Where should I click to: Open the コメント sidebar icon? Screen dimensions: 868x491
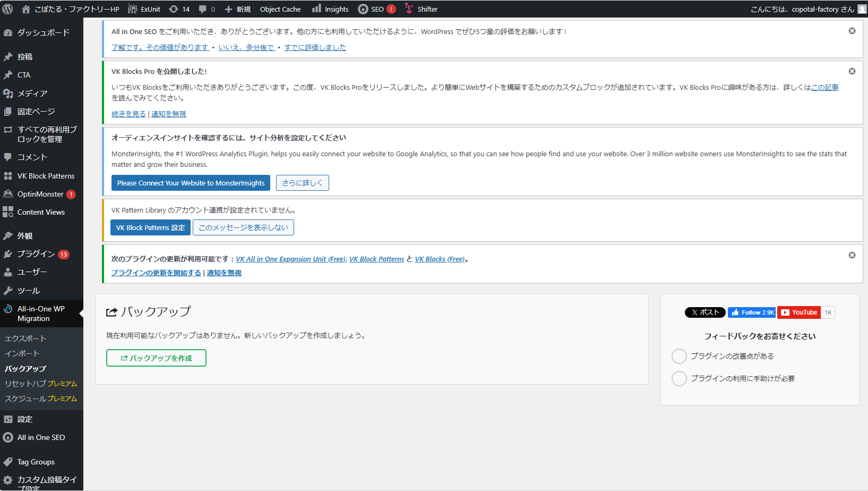coord(8,157)
